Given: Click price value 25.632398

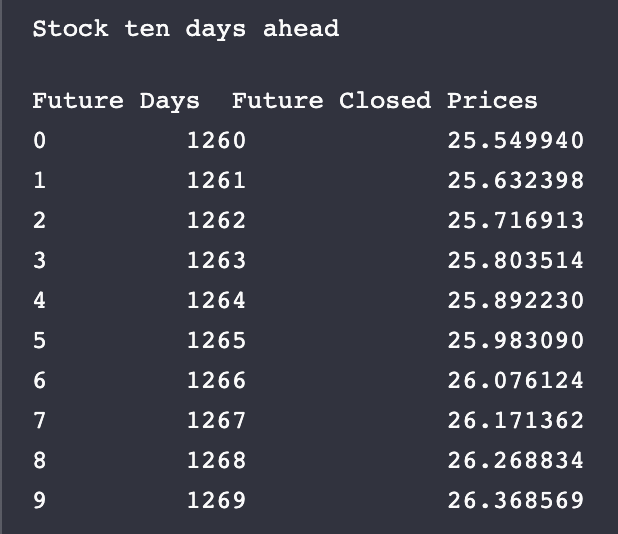Looking at the screenshot, I should pos(516,180).
